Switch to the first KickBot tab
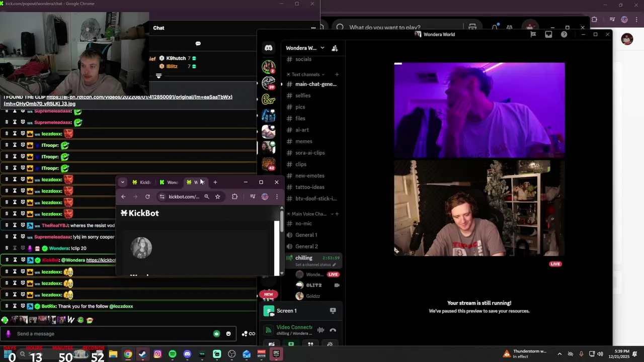Image resolution: width=644 pixels, height=362 pixels. pyautogui.click(x=141, y=182)
